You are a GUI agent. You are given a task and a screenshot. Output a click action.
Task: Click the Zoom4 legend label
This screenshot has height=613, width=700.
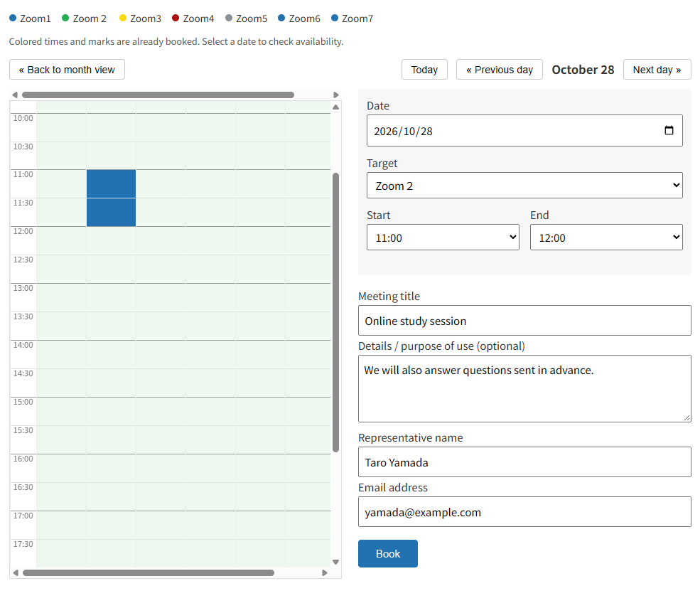click(199, 18)
